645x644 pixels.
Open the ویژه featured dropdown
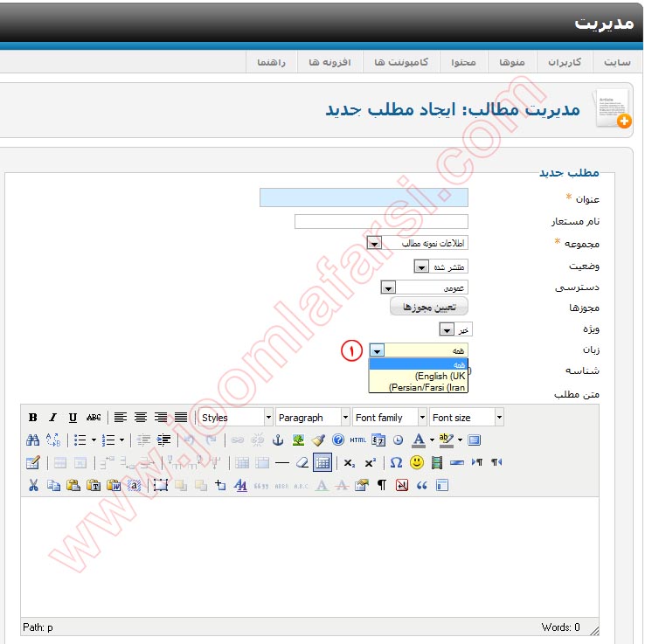(x=455, y=329)
